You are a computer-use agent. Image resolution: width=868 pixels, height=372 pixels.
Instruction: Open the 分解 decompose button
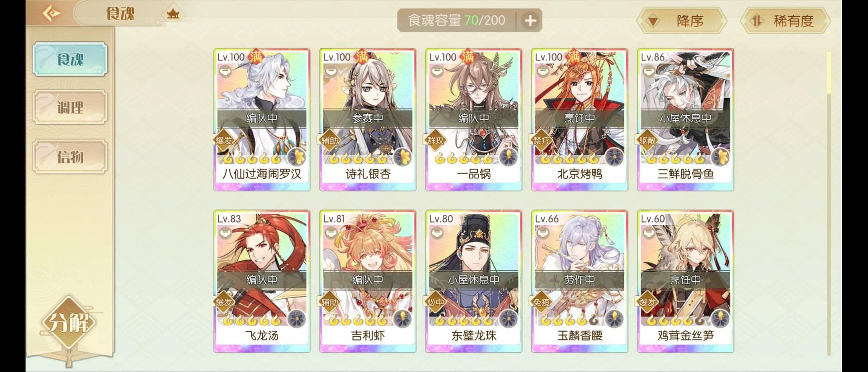point(69,322)
